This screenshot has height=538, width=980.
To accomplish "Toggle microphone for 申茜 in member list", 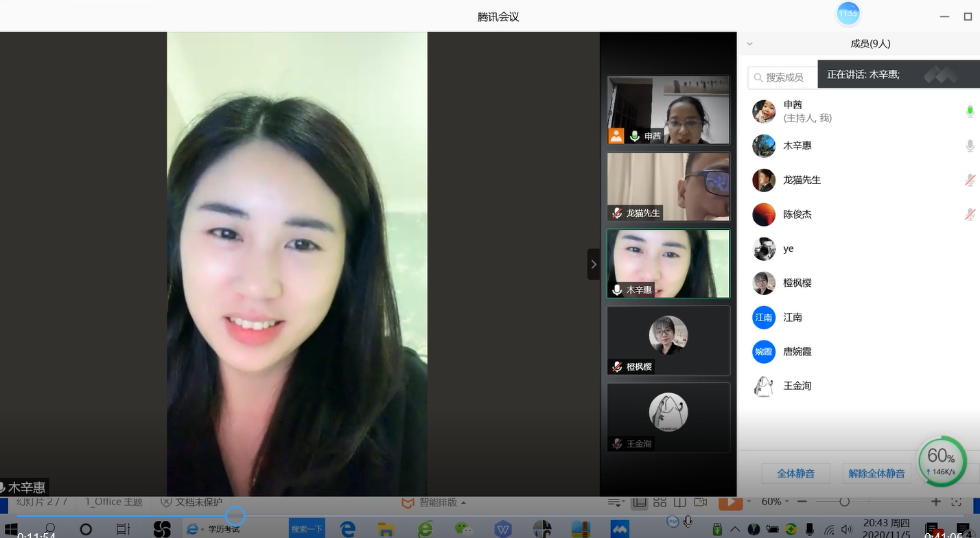I will point(970,111).
